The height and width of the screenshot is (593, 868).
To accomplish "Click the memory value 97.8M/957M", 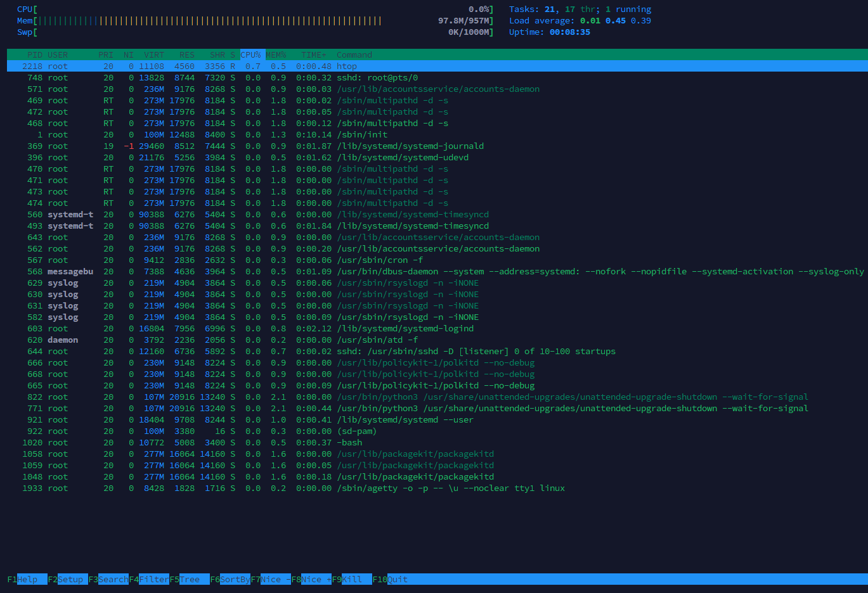I will click(x=463, y=20).
